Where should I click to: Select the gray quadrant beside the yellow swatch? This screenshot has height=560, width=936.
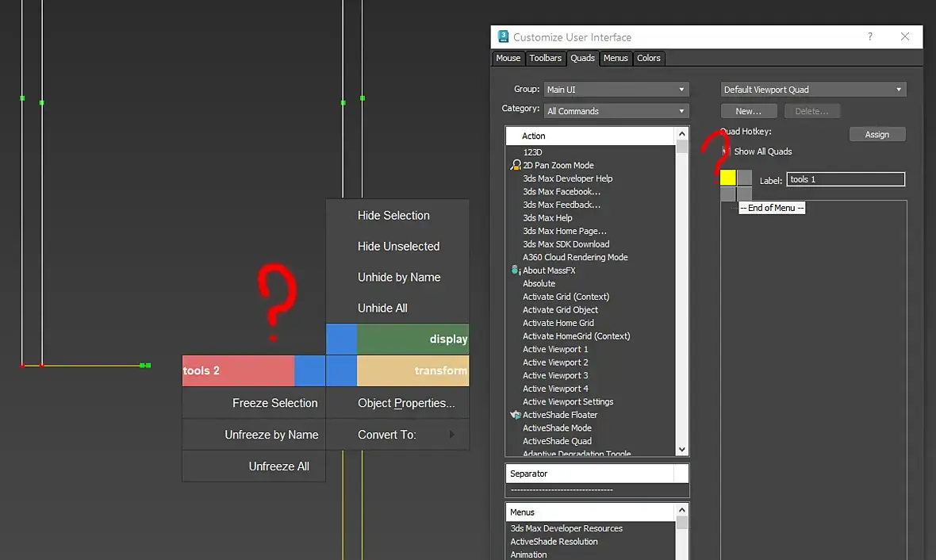click(x=744, y=178)
